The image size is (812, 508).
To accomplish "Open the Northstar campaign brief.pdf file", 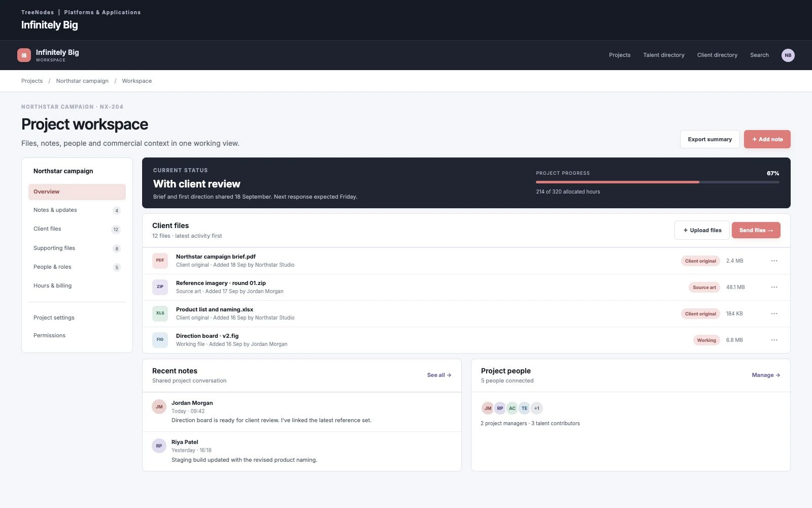I will [x=216, y=257].
